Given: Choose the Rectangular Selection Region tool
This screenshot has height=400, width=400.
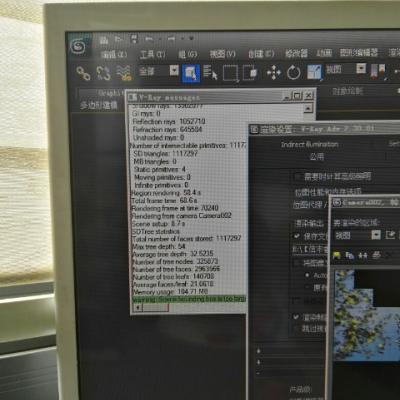Looking at the screenshot, I should coord(230,73).
